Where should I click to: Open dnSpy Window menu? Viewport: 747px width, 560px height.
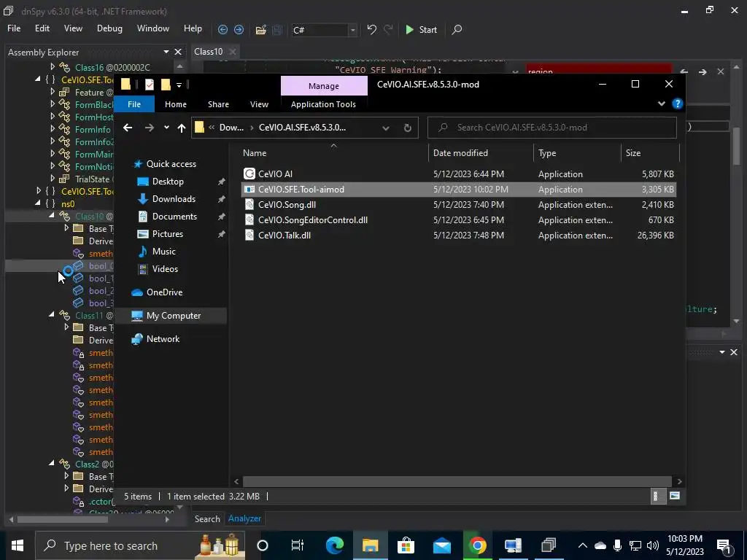click(153, 28)
